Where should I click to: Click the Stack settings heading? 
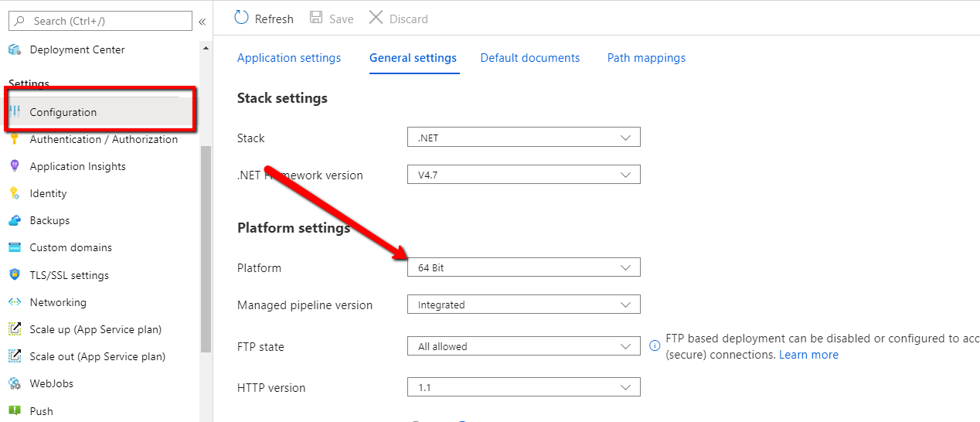(282, 98)
